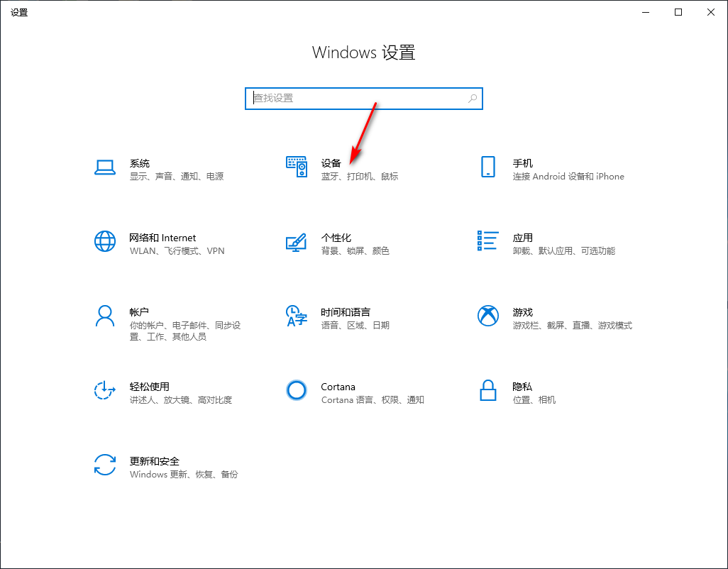The image size is (728, 569).
Task: Open 游戏 settings via its Xbox icon
Action: (487, 316)
